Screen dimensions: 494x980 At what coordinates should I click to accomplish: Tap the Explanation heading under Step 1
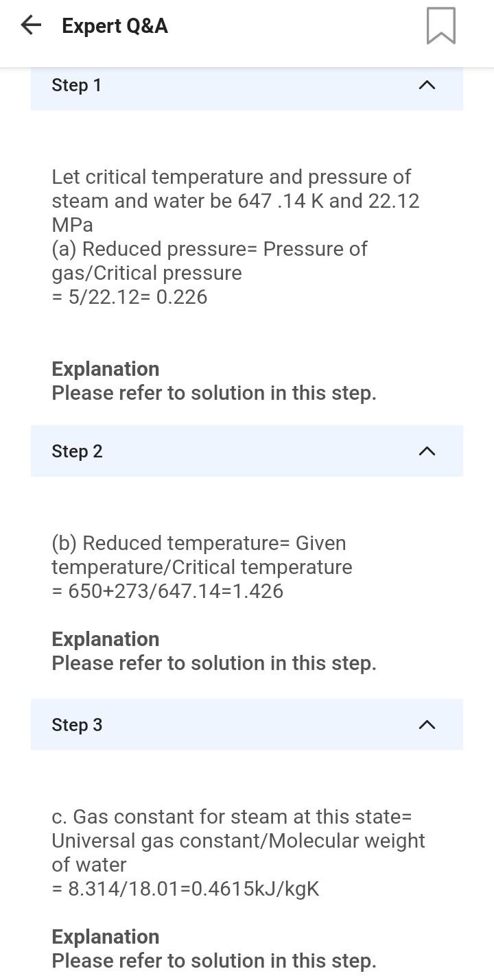click(x=106, y=369)
